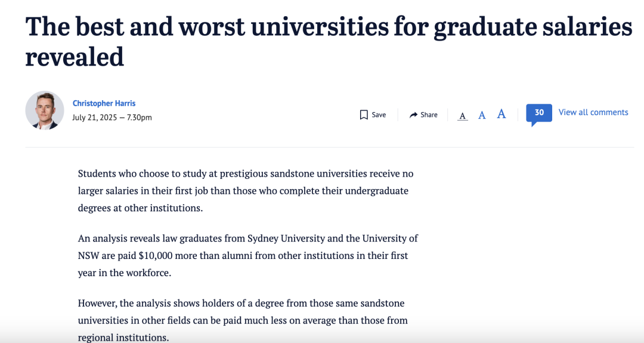The height and width of the screenshot is (343, 644).
Task: Open author Christopher Harris's page
Action: pyautogui.click(x=104, y=103)
